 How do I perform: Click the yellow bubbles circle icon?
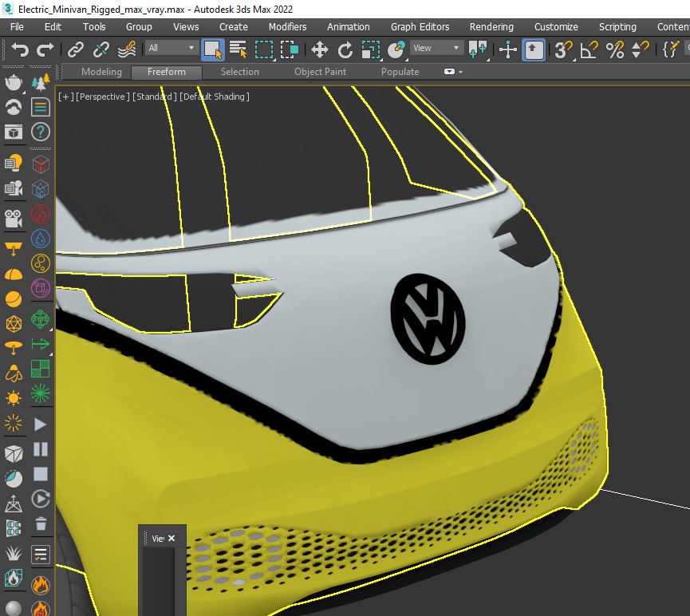click(41, 264)
